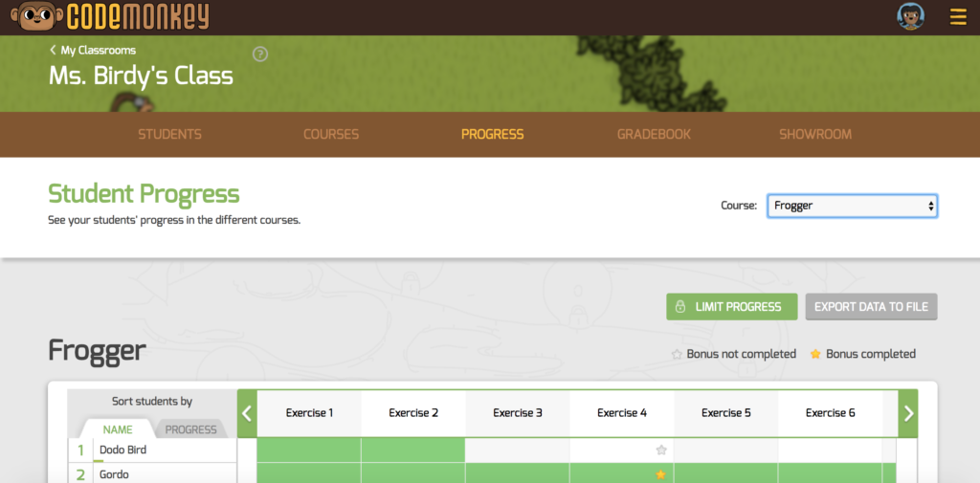The image size is (980, 483).
Task: Click the empty bonus star for Dodo Bird
Action: pyautogui.click(x=660, y=450)
